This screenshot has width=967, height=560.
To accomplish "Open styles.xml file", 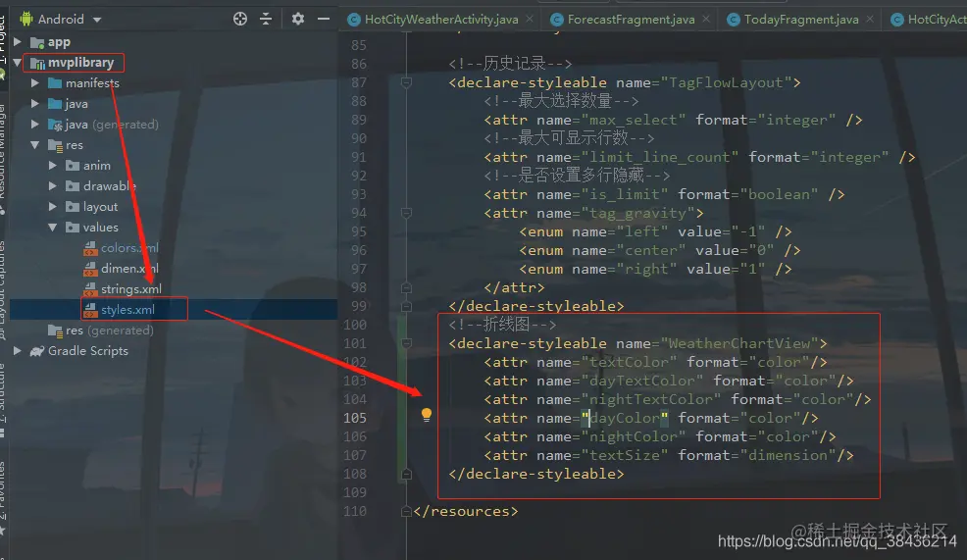I will 127,309.
